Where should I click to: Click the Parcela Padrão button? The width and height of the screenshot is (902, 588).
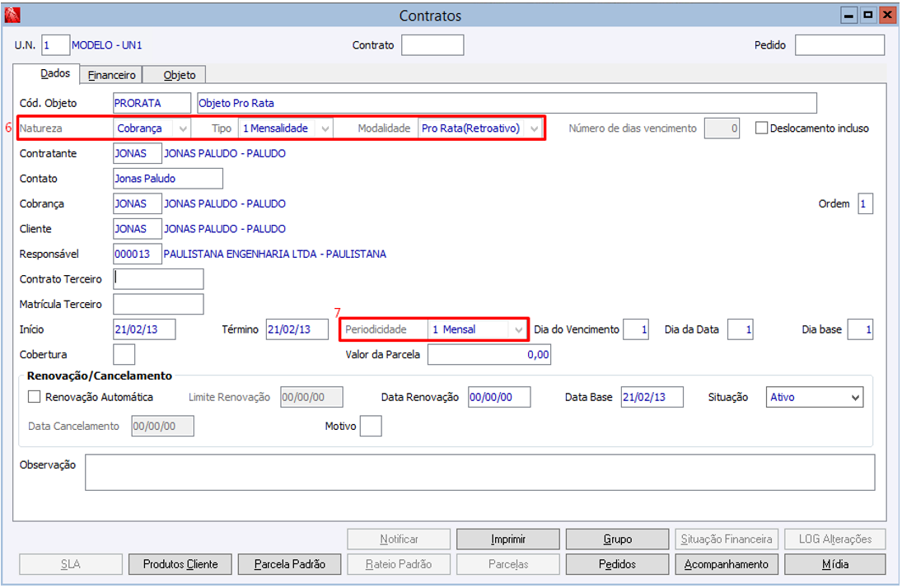point(289,564)
